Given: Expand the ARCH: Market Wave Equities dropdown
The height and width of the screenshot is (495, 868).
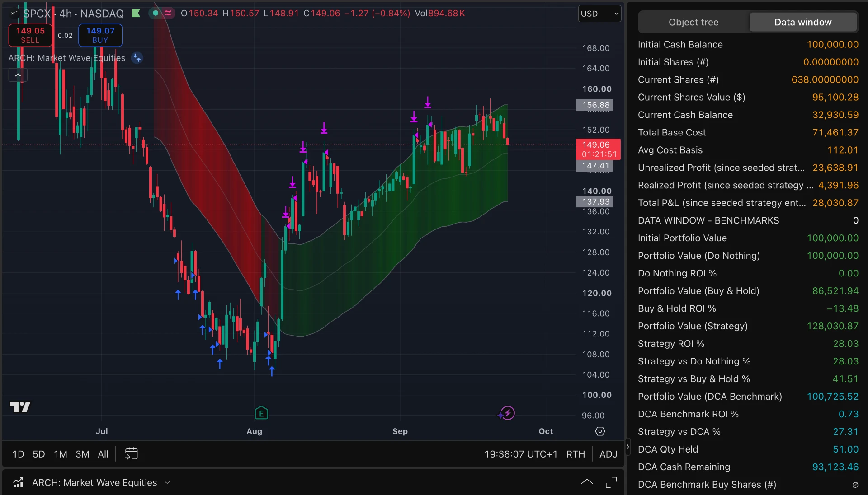Looking at the screenshot, I should (167, 482).
